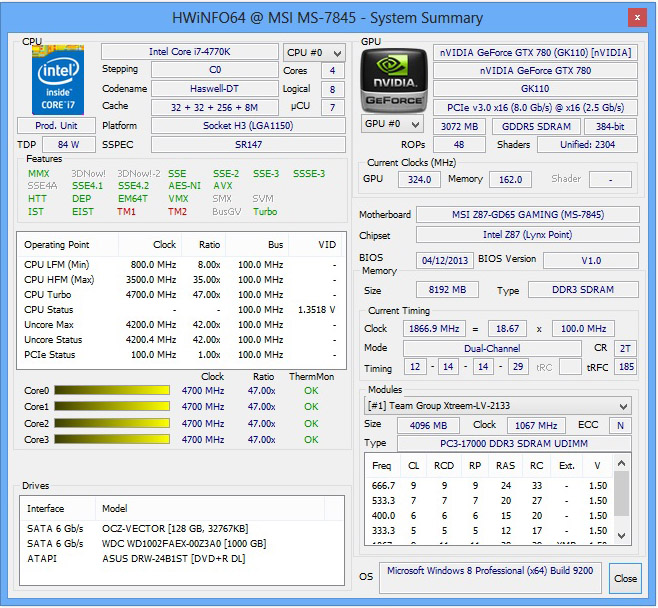Click the Prod. Unit button

pyautogui.click(x=56, y=125)
